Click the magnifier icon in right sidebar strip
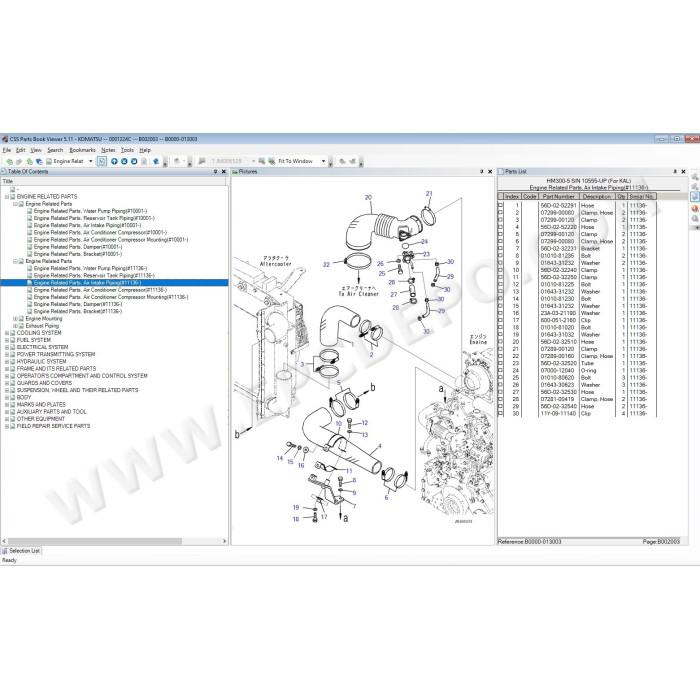The width and height of the screenshot is (700, 700). [695, 219]
